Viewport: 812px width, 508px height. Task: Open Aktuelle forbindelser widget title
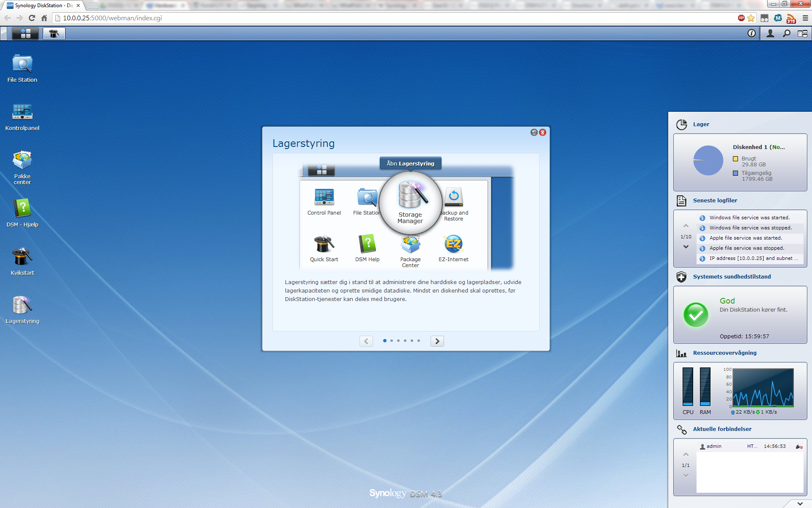point(722,429)
